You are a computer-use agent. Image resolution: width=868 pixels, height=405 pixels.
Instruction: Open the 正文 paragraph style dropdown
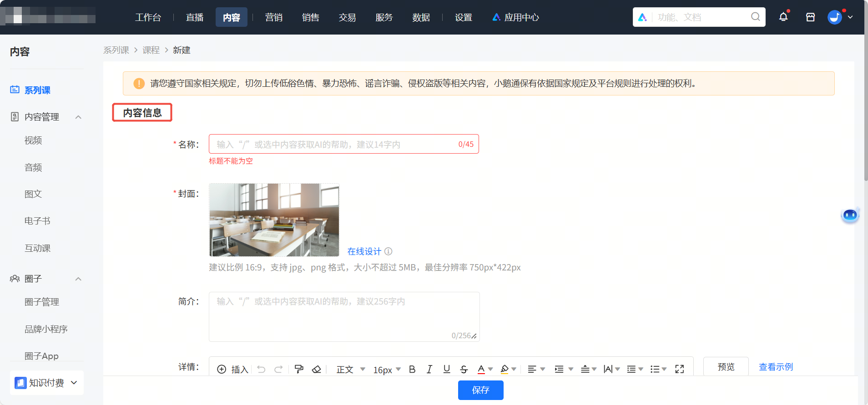click(351, 369)
